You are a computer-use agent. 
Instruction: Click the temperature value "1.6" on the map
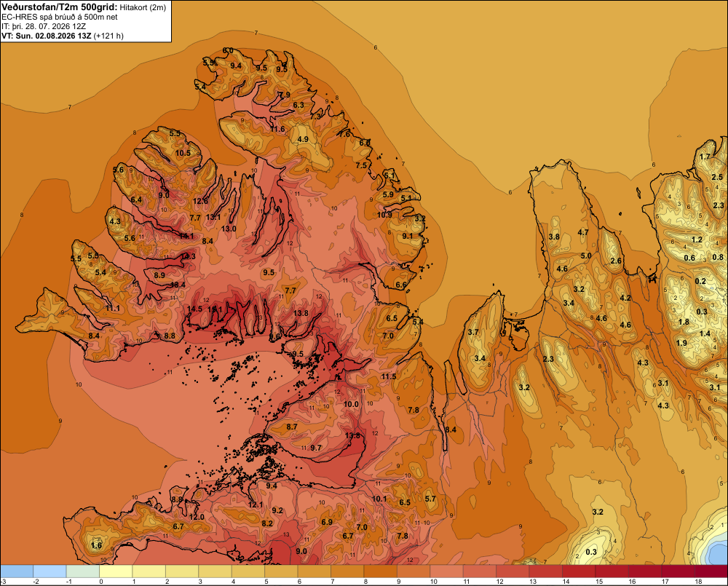(96, 545)
